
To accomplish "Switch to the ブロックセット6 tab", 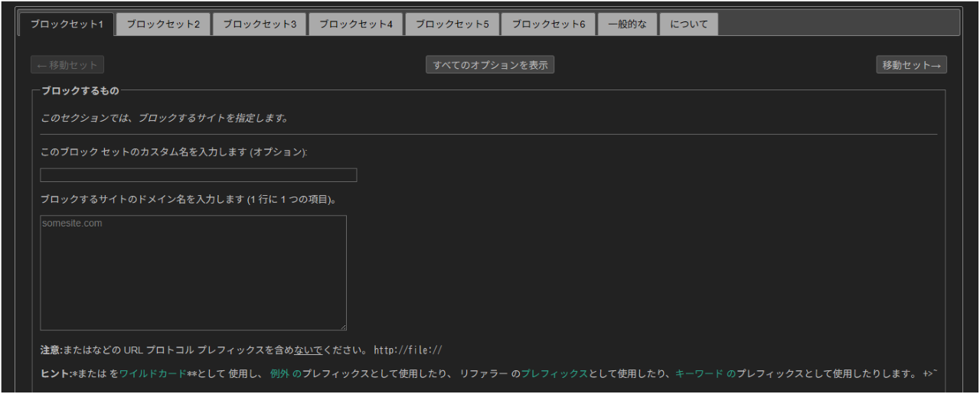I will pyautogui.click(x=549, y=24).
